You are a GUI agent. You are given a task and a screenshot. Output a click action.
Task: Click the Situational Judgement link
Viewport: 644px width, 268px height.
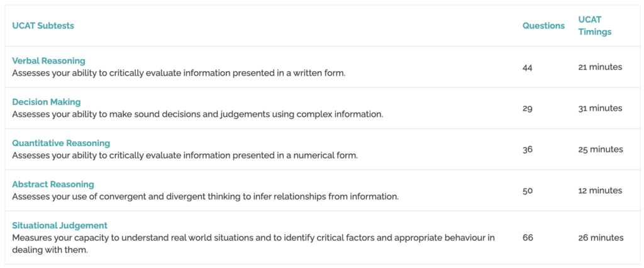[x=60, y=225]
